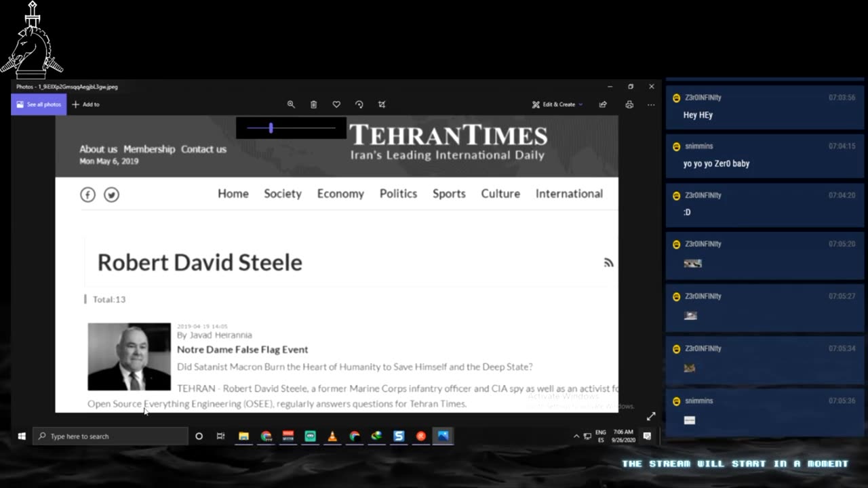Print the photo using the printer icon
Viewport: 868px width, 488px height.
coord(629,104)
